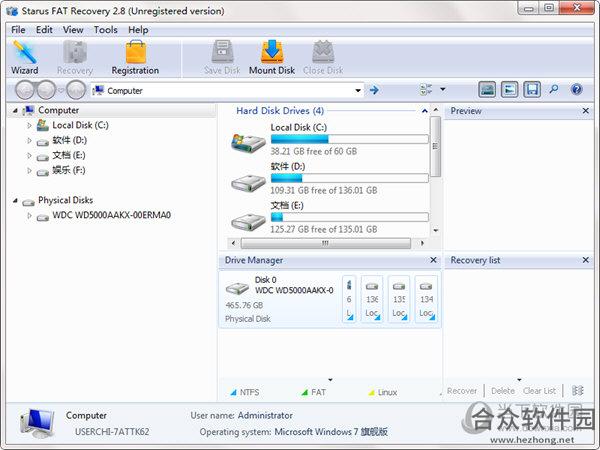The width and height of the screenshot is (600, 450).
Task: Expand Local Disk (C:) in tree
Action: (29, 125)
